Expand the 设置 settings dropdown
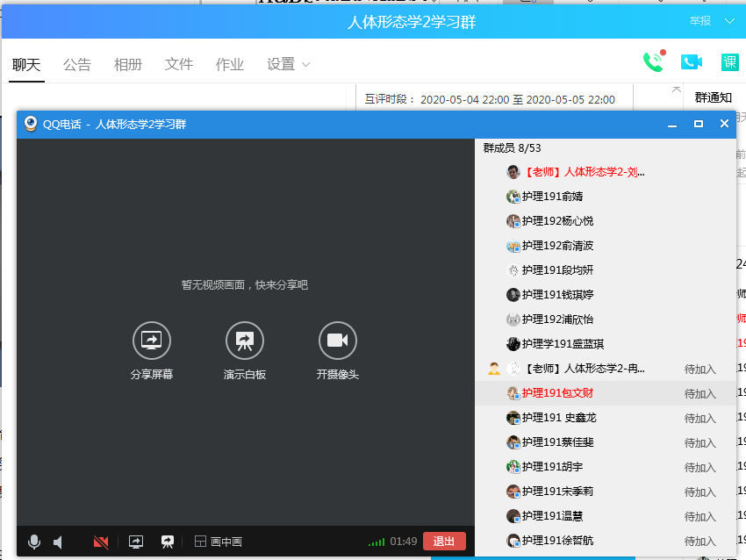 coord(289,64)
